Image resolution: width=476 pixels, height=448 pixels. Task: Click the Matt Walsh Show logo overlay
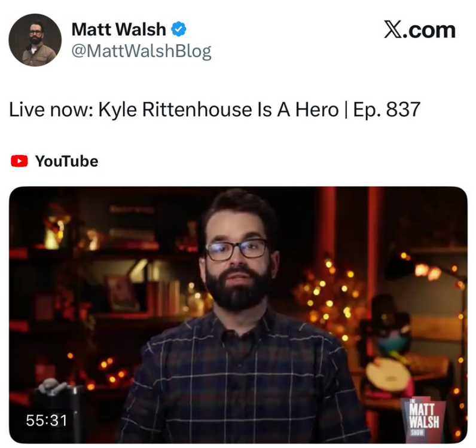pos(424,418)
